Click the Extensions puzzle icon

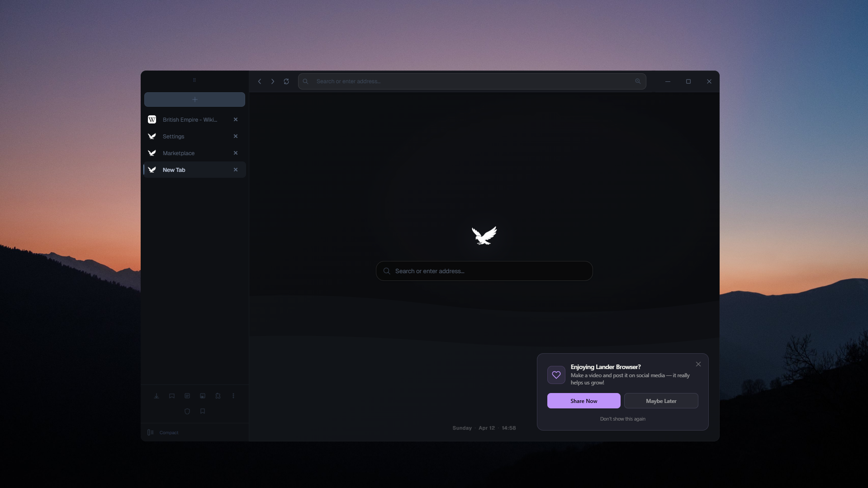pos(218,396)
